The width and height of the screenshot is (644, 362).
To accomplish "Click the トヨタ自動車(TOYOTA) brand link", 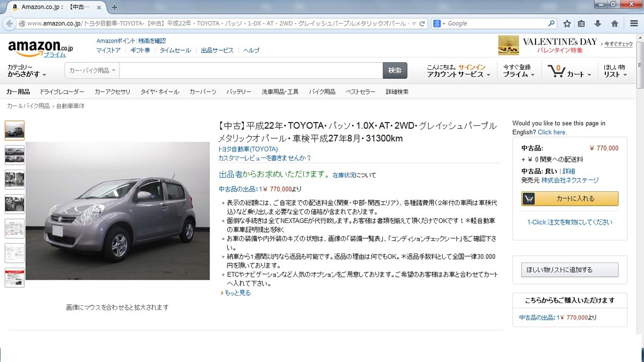I will coord(248,149).
